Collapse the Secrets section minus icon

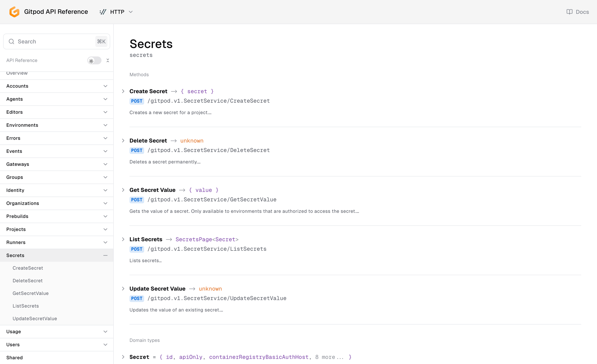coord(105,255)
